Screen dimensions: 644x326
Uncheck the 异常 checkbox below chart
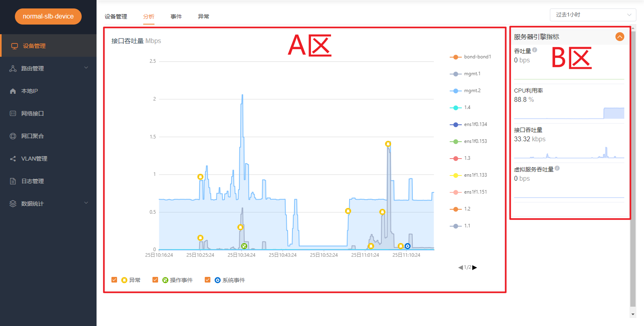(x=114, y=280)
